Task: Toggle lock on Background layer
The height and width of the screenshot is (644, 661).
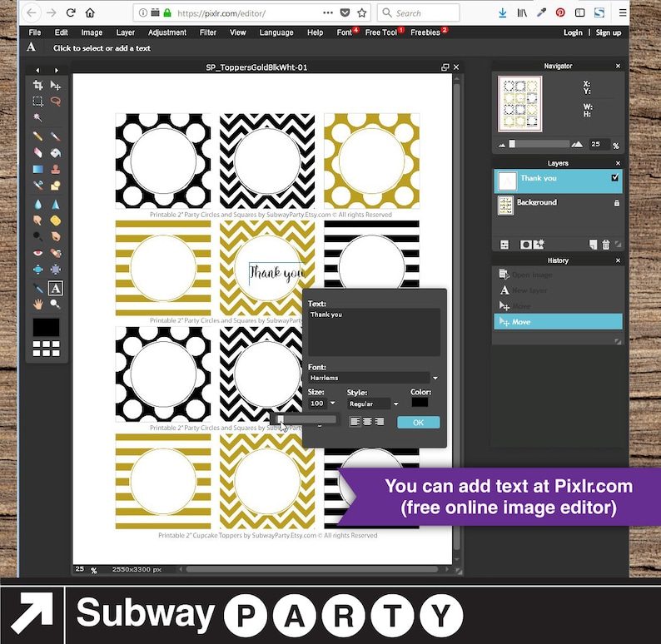Action: point(617,203)
